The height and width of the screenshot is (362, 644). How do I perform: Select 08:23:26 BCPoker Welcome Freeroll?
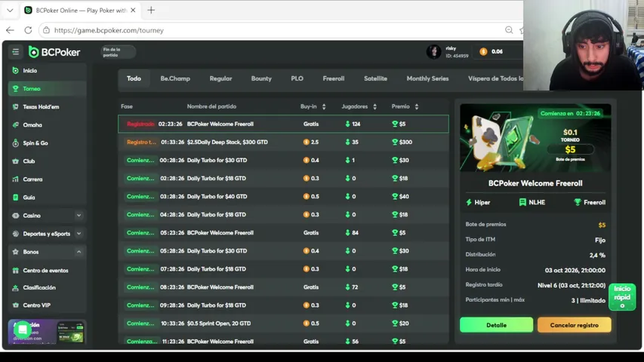pos(283,287)
